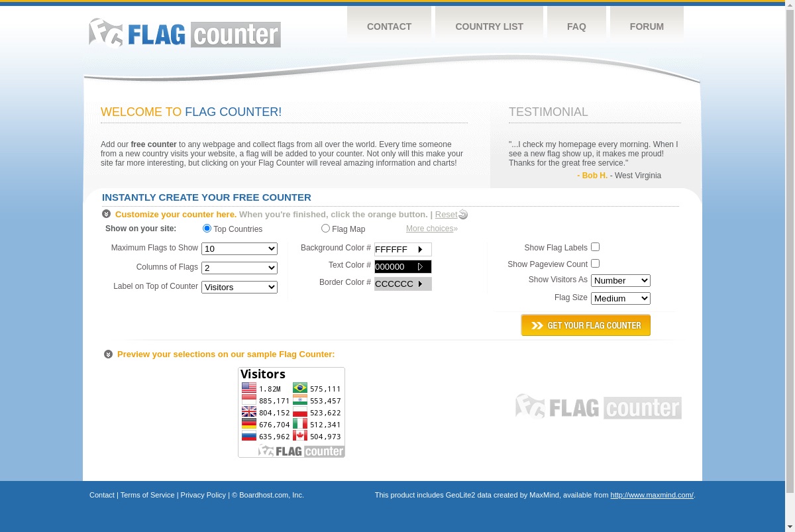The height and width of the screenshot is (532, 795).
Task: Click the United Kingdom flag in preview
Action: pyautogui.click(x=249, y=412)
